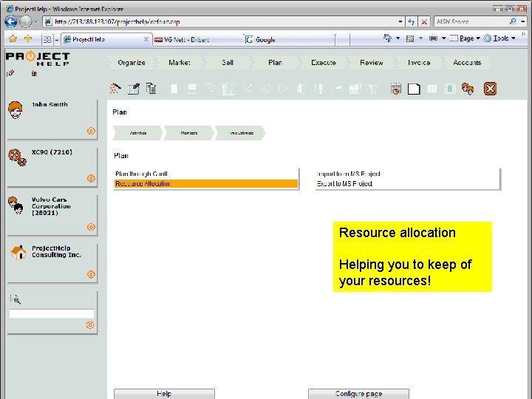
Task: Open the address bar history dropdown
Action: point(400,21)
